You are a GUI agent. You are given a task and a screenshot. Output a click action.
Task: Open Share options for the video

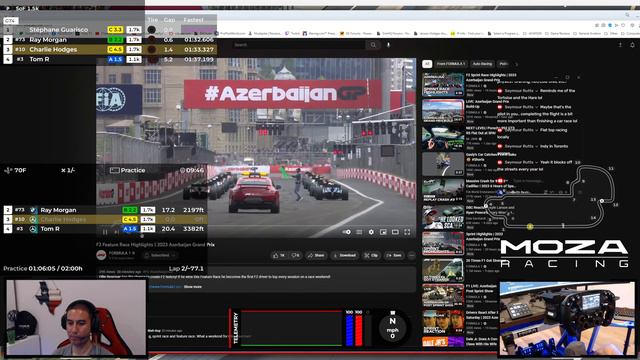316,255
